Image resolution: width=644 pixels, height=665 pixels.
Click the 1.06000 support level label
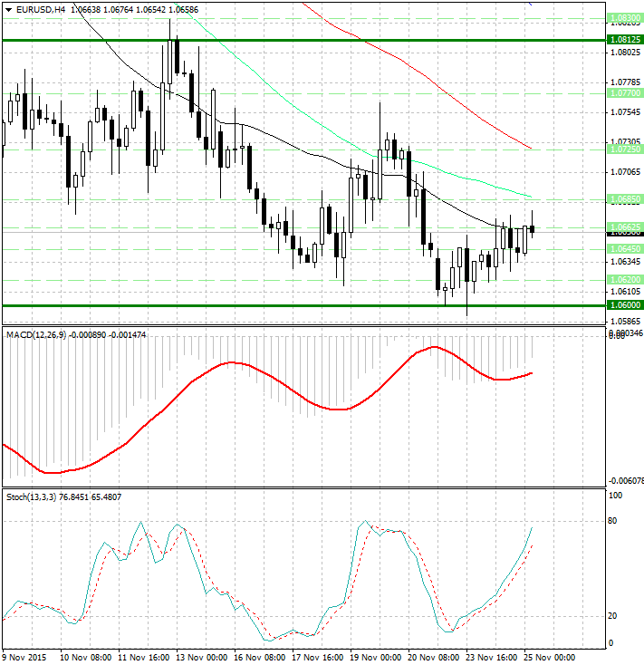[625, 305]
